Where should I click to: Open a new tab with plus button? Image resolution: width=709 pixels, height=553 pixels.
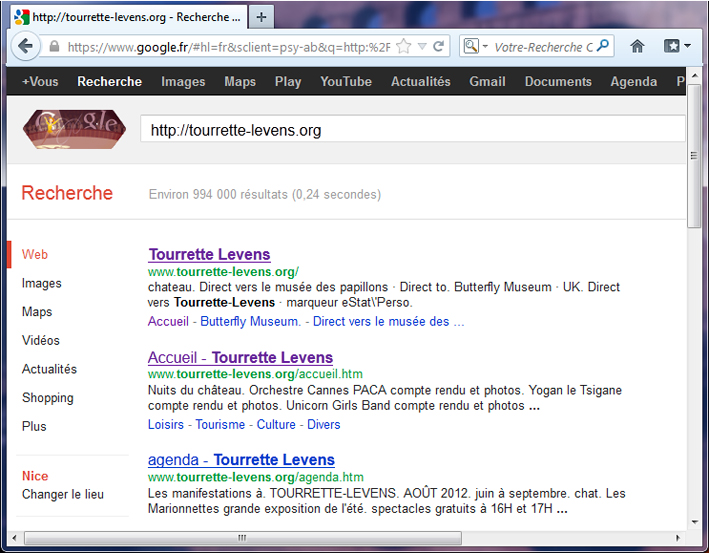pyautogui.click(x=261, y=17)
